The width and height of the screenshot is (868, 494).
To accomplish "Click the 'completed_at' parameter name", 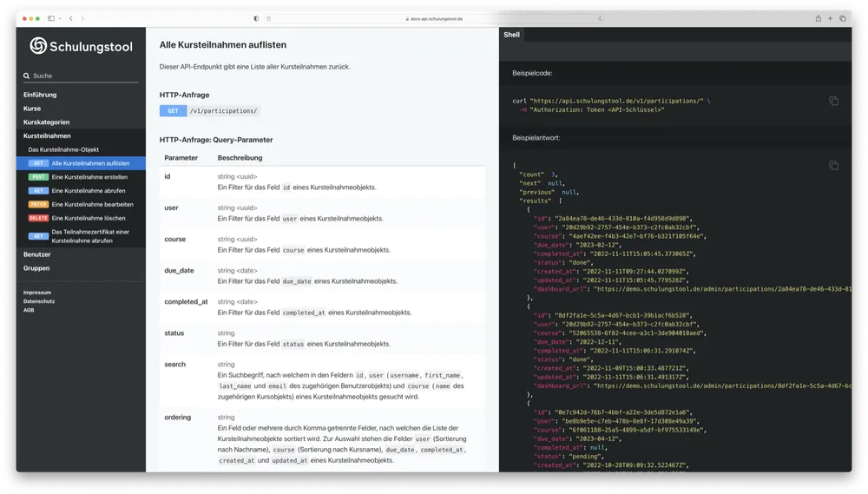I will click(186, 302).
